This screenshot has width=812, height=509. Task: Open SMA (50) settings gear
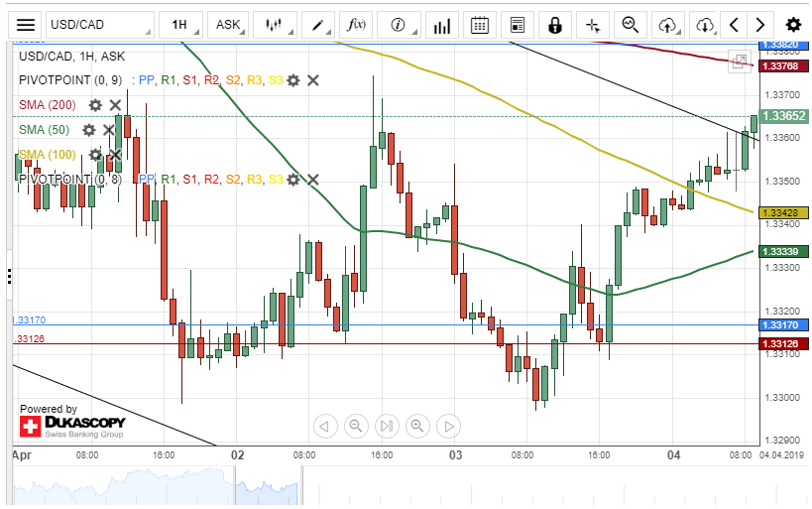[x=89, y=130]
